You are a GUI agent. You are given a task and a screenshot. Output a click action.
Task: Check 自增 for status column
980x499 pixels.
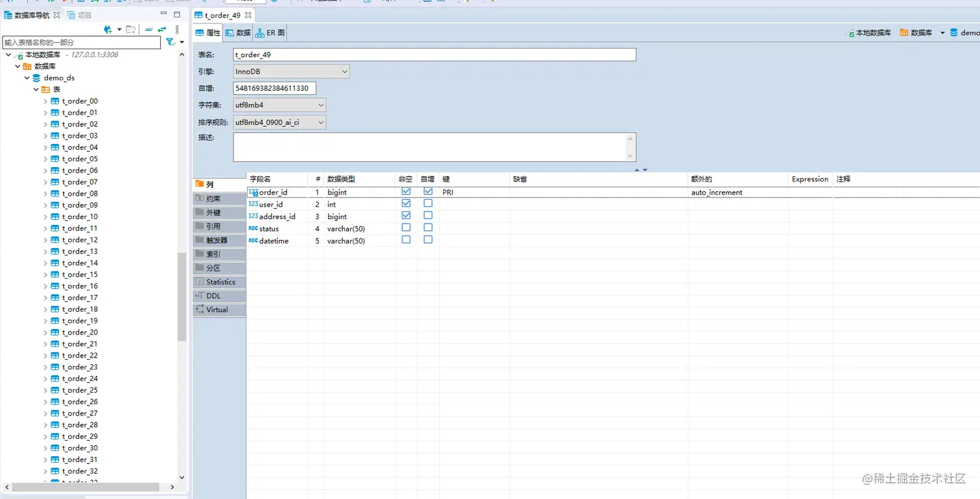[x=428, y=227]
